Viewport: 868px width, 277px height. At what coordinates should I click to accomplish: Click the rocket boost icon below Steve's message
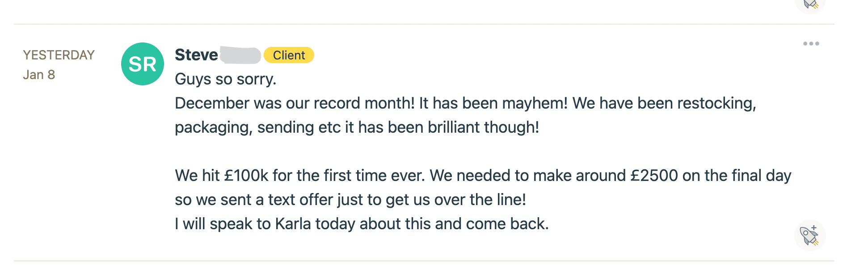[x=810, y=235]
